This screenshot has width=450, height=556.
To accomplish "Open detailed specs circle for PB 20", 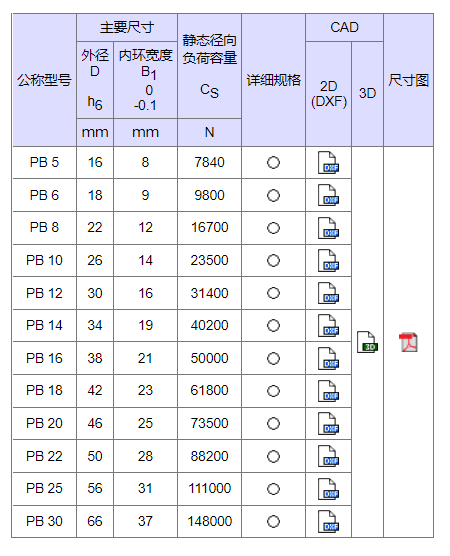I will coord(273,423).
